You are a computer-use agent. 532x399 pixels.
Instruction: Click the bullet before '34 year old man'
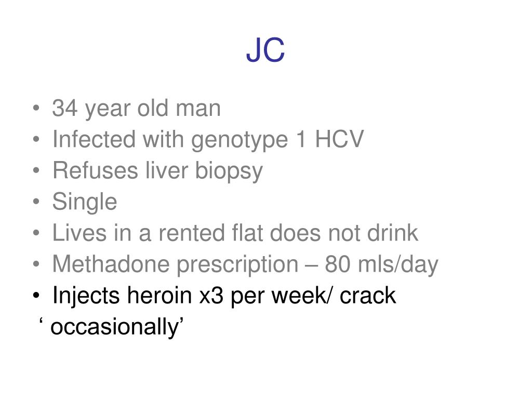pos(36,108)
